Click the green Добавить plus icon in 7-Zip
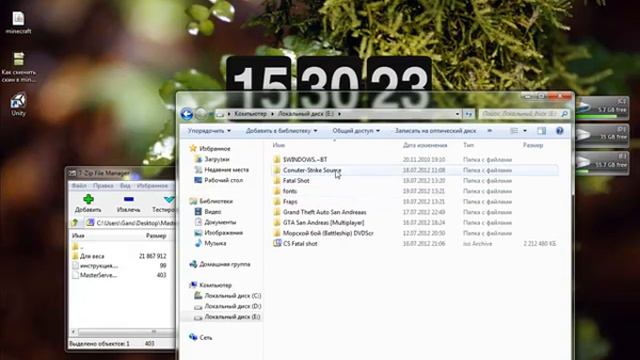 (88, 199)
